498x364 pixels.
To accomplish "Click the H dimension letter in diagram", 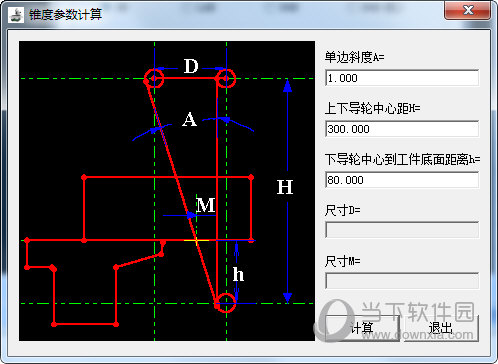I will point(285,187).
